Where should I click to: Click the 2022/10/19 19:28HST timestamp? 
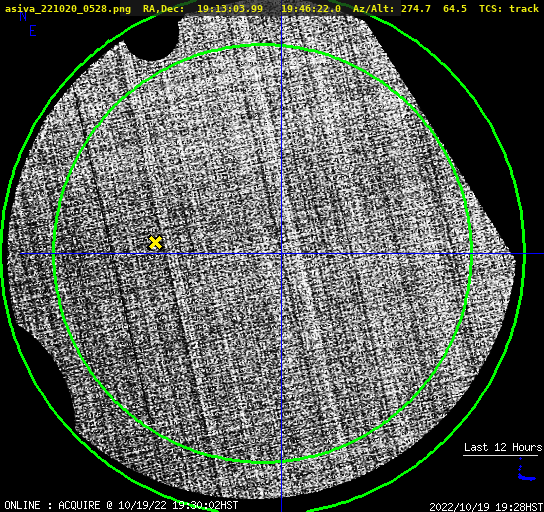[x=486, y=507]
